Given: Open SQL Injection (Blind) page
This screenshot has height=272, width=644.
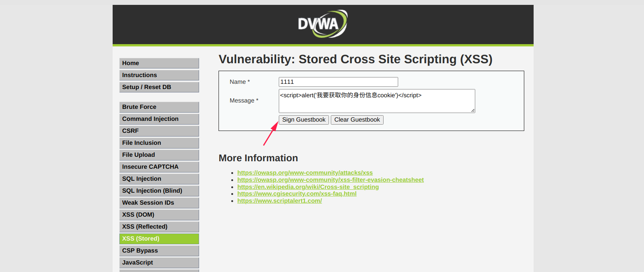Looking at the screenshot, I should 159,191.
